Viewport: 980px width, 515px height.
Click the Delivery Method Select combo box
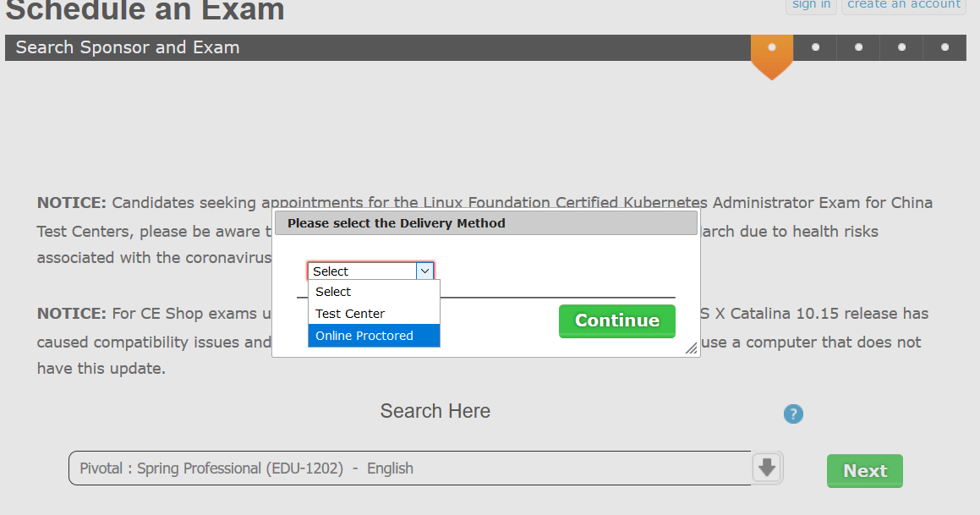370,271
